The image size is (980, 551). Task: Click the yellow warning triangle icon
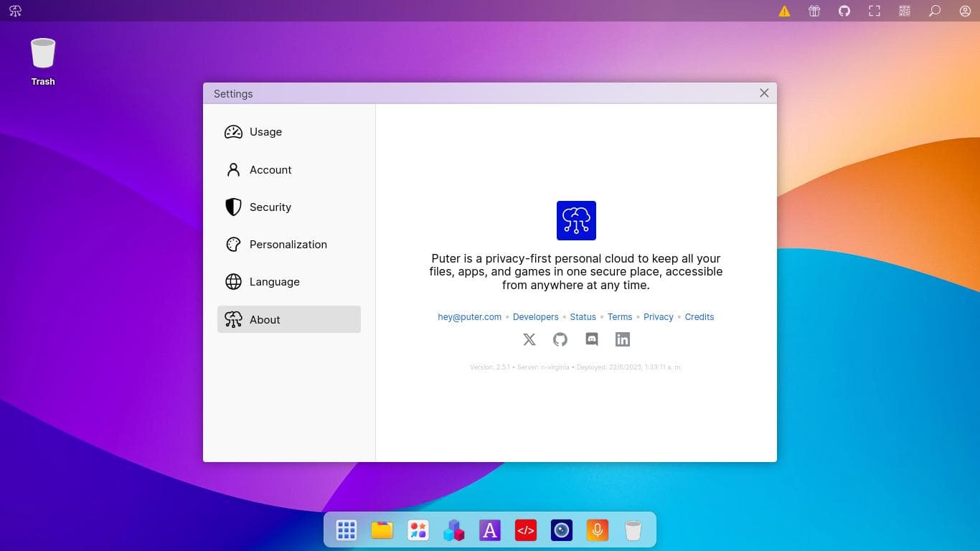[x=784, y=11]
